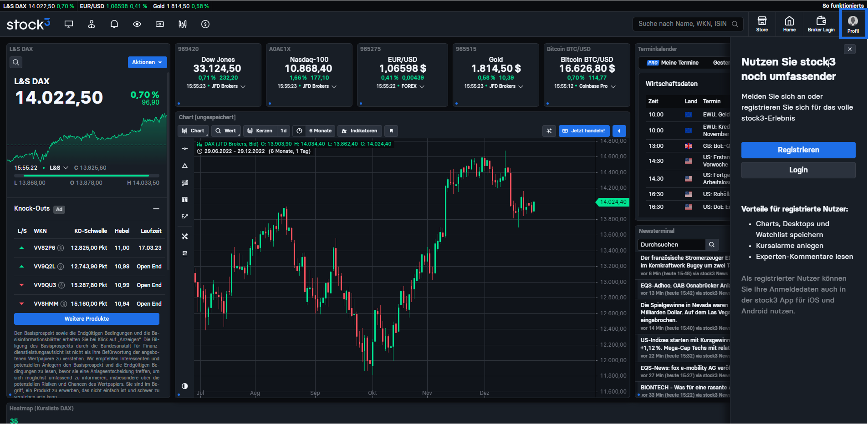Toggle chart contrast half-circle icon

tap(185, 386)
